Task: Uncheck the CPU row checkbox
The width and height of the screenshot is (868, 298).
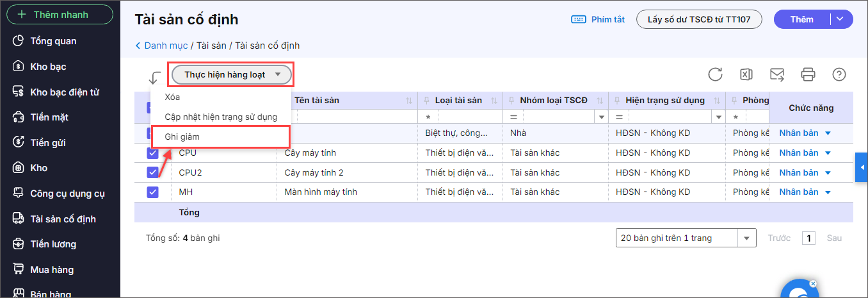Action: pos(153,153)
